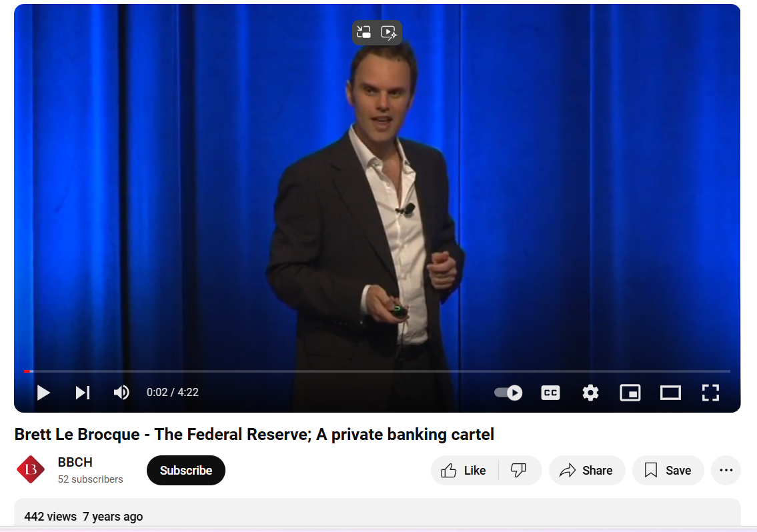Enter full screen mode

pos(711,393)
